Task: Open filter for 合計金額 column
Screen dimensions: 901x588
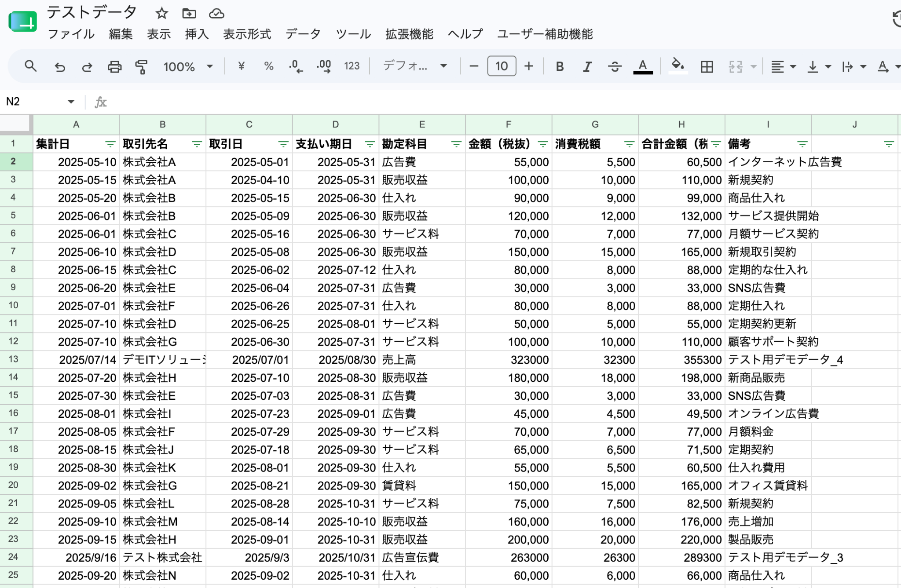Action: click(716, 144)
